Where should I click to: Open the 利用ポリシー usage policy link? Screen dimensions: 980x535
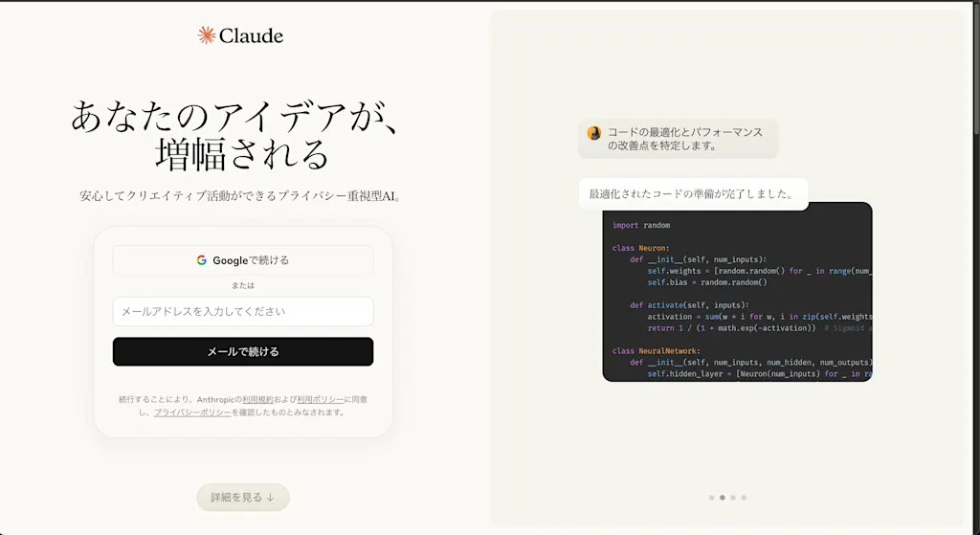pyautogui.click(x=320, y=399)
